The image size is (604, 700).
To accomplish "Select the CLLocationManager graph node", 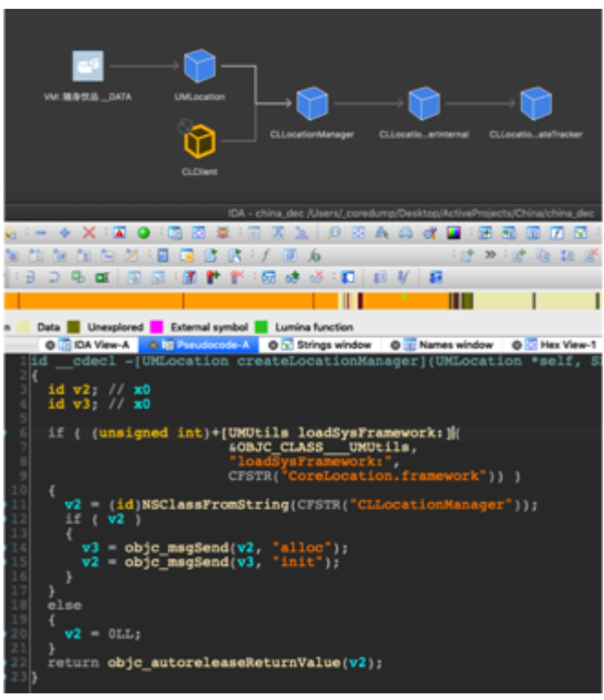I will 312,103.
